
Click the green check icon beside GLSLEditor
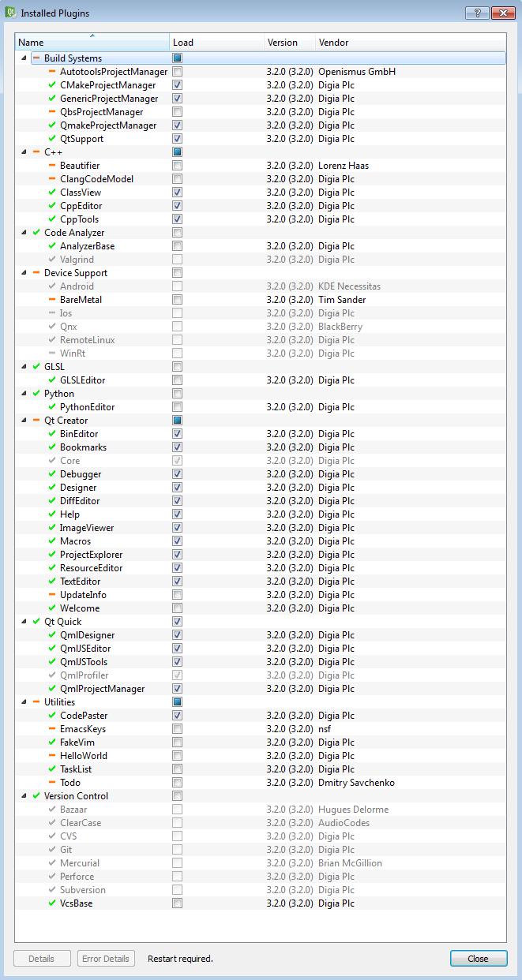coord(52,380)
